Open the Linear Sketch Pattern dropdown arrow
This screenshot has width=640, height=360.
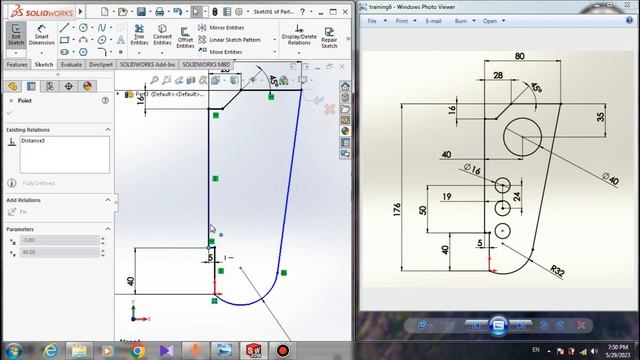click(x=274, y=40)
